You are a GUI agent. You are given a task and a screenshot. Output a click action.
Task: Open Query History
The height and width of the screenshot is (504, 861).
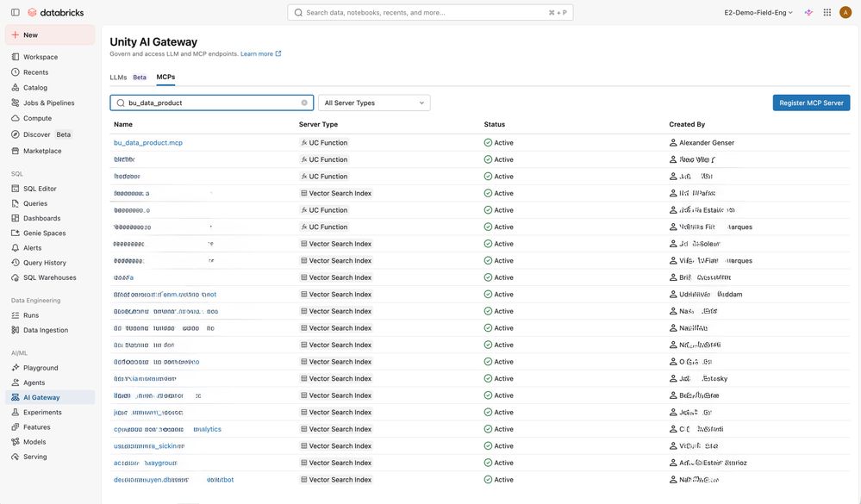pos(45,263)
